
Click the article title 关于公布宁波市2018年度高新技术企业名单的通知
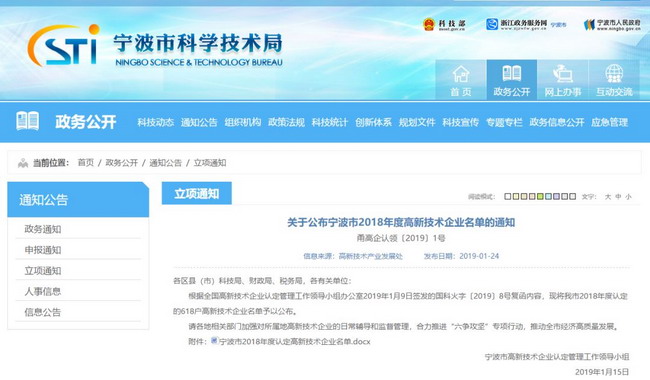point(401,223)
